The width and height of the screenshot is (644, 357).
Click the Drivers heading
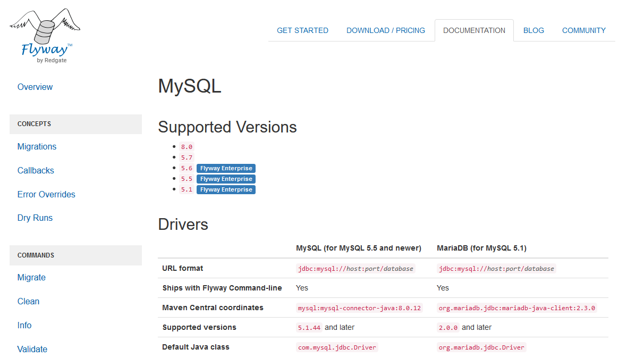click(183, 225)
